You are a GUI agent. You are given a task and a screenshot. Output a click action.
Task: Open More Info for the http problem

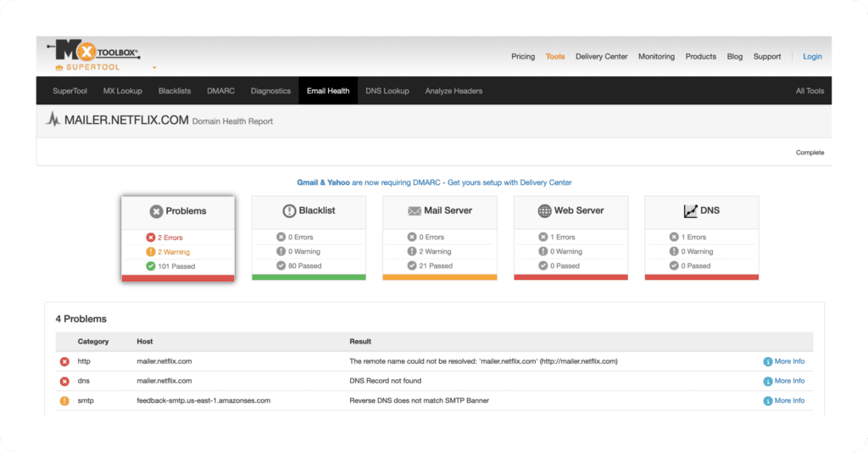click(783, 361)
